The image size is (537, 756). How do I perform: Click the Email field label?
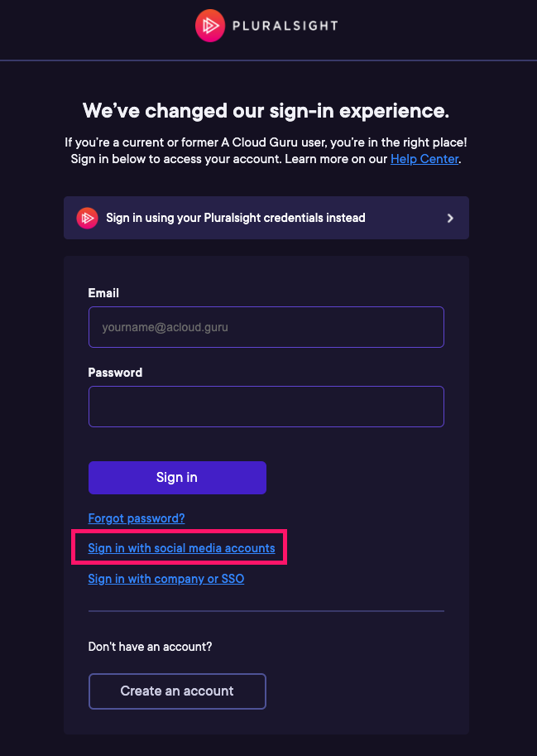(103, 292)
